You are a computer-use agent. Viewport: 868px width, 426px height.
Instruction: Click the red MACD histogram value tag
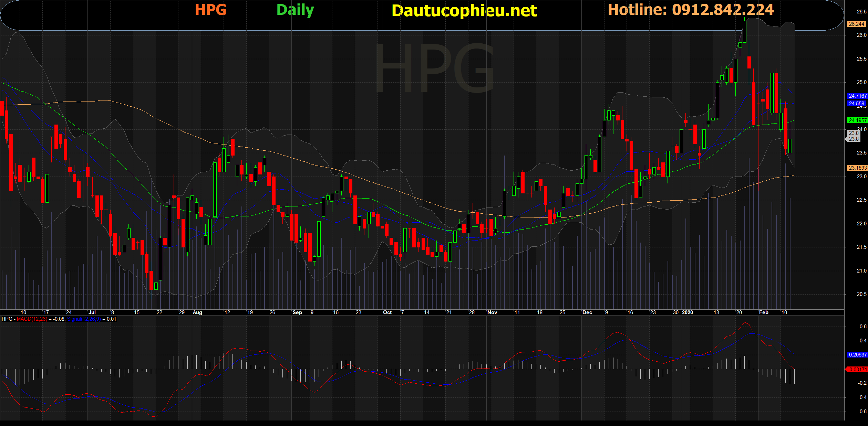[857, 369]
